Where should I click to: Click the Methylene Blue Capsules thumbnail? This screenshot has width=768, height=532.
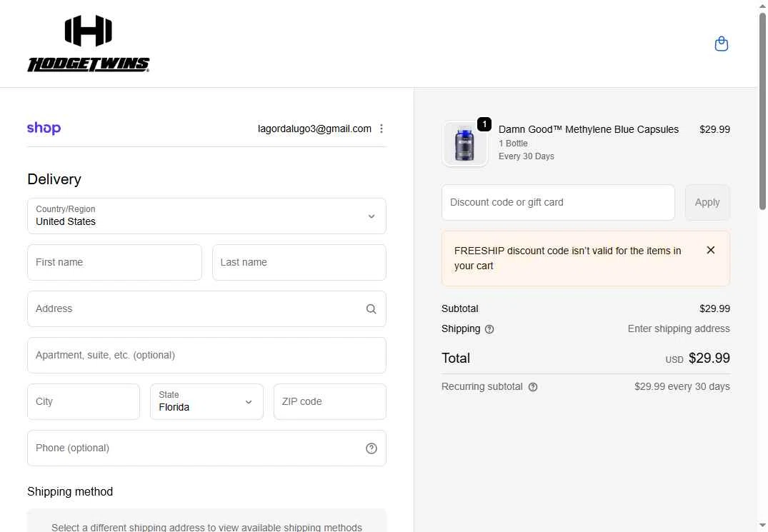coord(465,144)
